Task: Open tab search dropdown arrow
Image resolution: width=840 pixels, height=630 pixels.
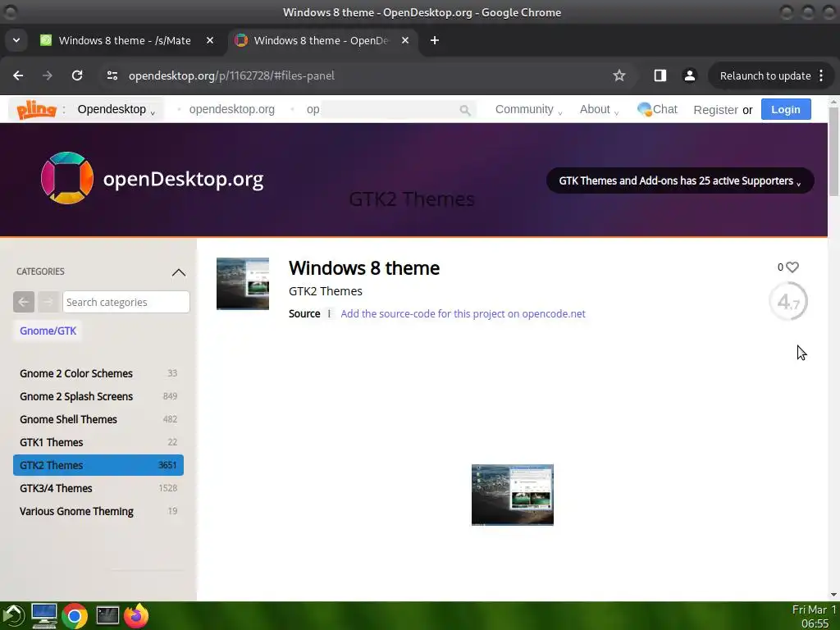Action: point(16,40)
